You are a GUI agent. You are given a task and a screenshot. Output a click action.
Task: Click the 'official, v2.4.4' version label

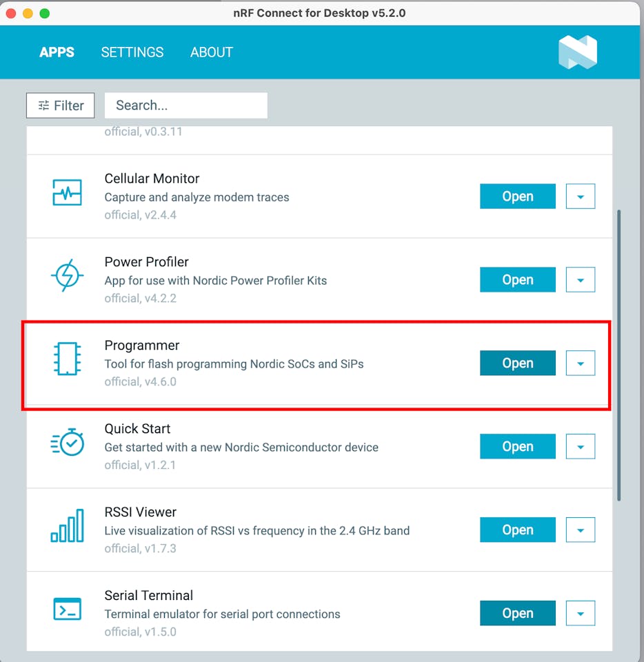click(141, 215)
